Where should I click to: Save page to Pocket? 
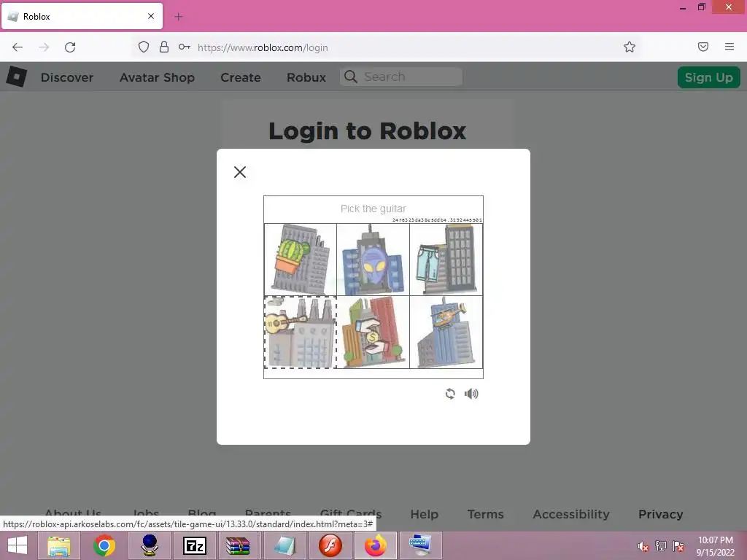point(703,47)
